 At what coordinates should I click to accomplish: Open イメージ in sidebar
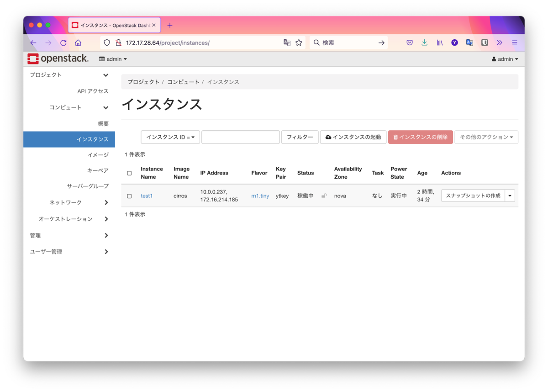(x=98, y=155)
